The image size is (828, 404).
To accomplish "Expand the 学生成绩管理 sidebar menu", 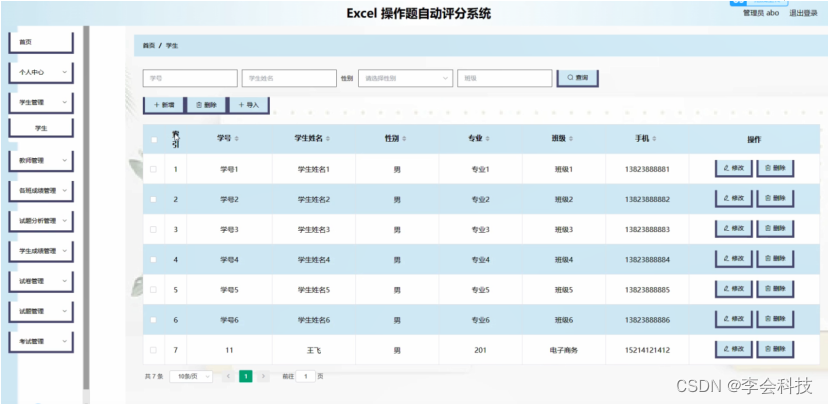I will pyautogui.click(x=41, y=252).
